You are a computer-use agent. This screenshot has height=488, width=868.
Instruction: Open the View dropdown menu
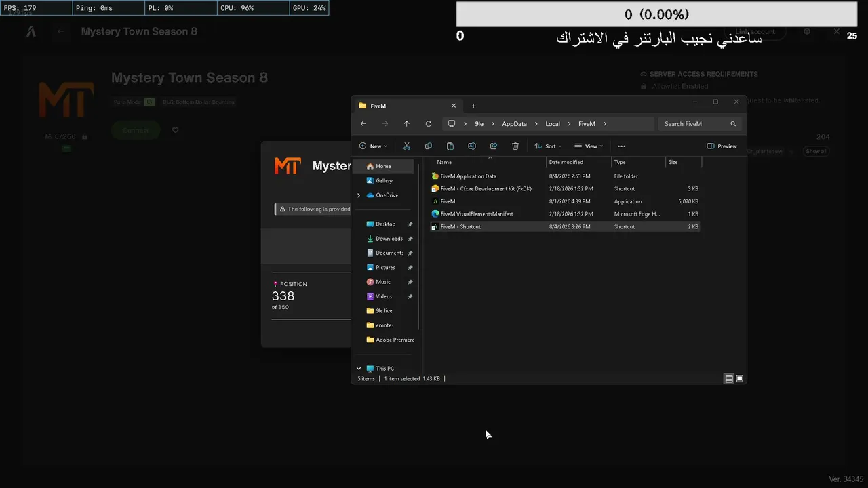(x=589, y=146)
